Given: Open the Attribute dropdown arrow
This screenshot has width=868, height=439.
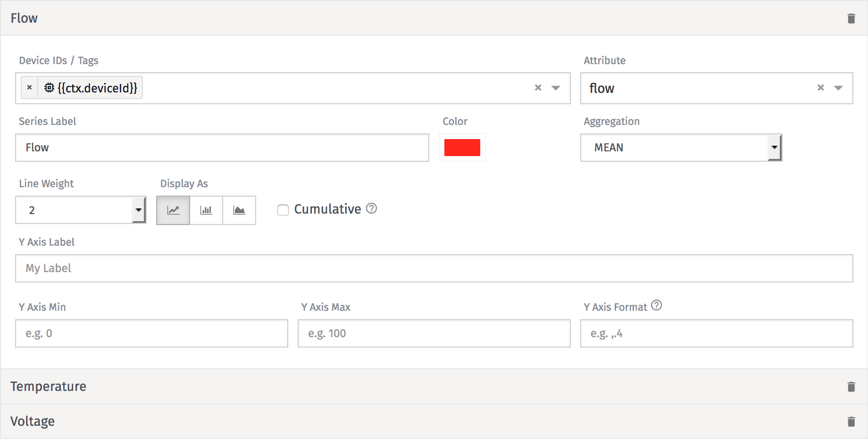Looking at the screenshot, I should (x=838, y=88).
